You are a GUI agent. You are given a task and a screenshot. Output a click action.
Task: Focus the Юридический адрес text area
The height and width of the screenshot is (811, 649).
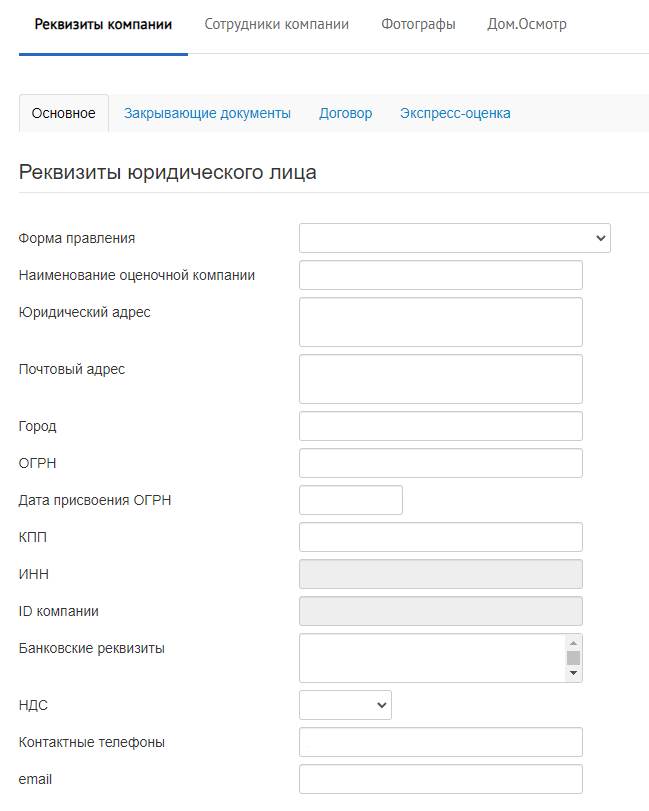441,322
